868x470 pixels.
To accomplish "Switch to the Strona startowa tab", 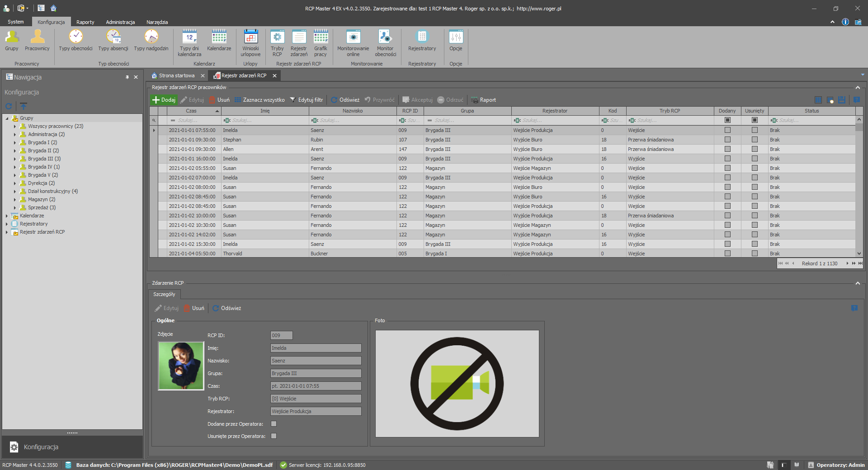I will pyautogui.click(x=176, y=76).
